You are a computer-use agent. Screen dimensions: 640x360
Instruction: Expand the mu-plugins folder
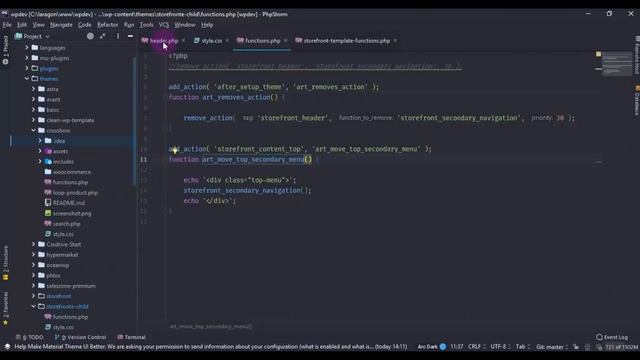coord(27,58)
